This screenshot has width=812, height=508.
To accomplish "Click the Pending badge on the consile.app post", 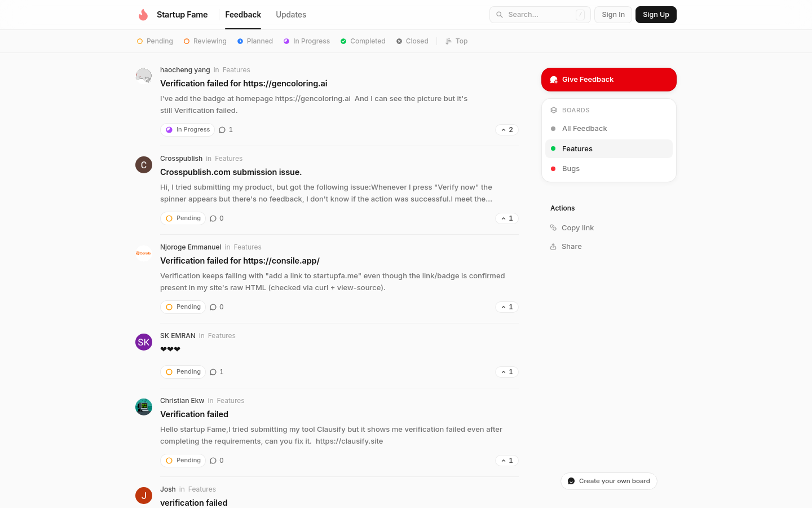I will [x=183, y=307].
